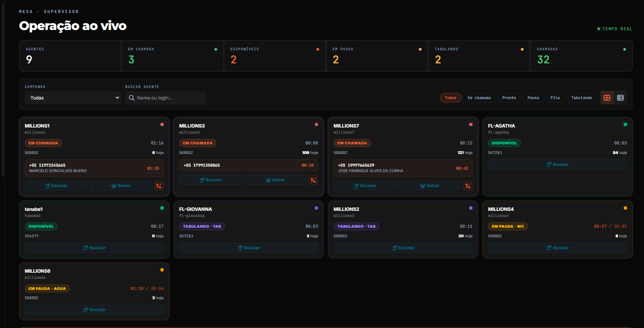Select caller JOSE HENRIQUE ALVES DA CUNHA
The width and height of the screenshot is (644, 328).
(371, 171)
